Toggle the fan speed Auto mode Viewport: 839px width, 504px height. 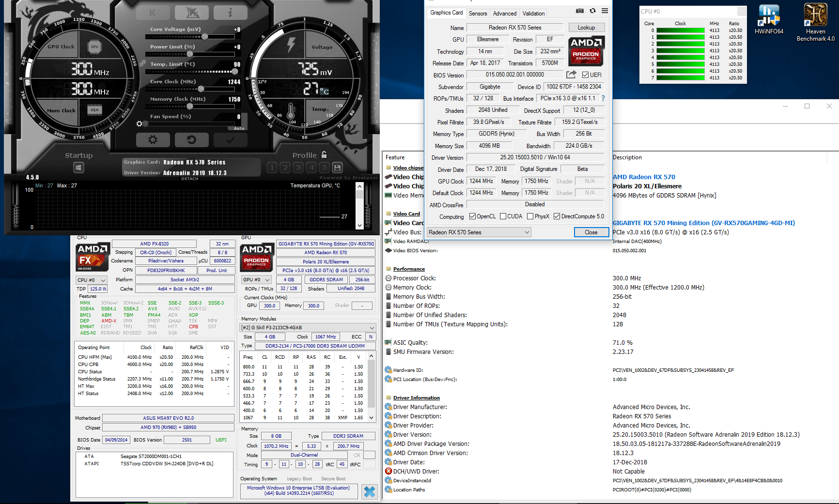(x=239, y=128)
